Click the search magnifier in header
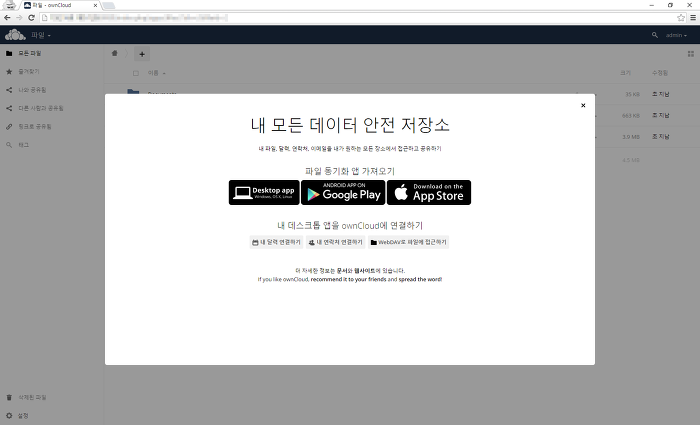The width and height of the screenshot is (700, 425). tap(654, 35)
